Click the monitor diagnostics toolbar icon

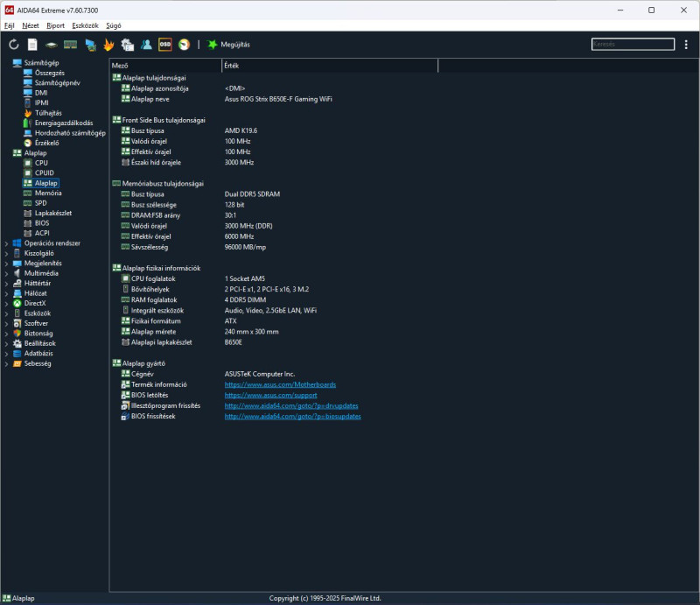(x=91, y=45)
